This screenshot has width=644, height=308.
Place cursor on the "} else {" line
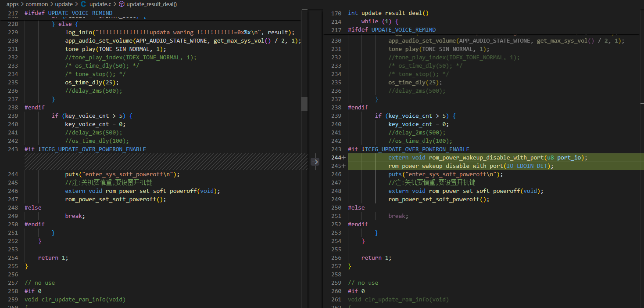(65, 24)
